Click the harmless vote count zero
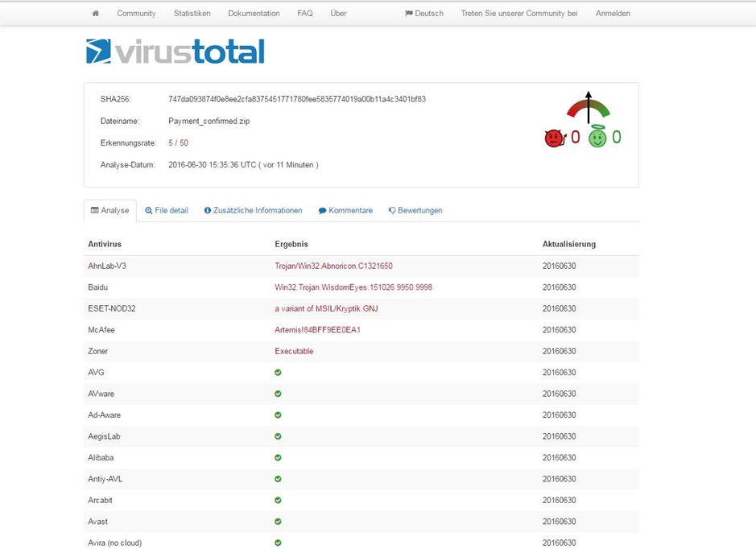756x549 pixels. [616, 138]
